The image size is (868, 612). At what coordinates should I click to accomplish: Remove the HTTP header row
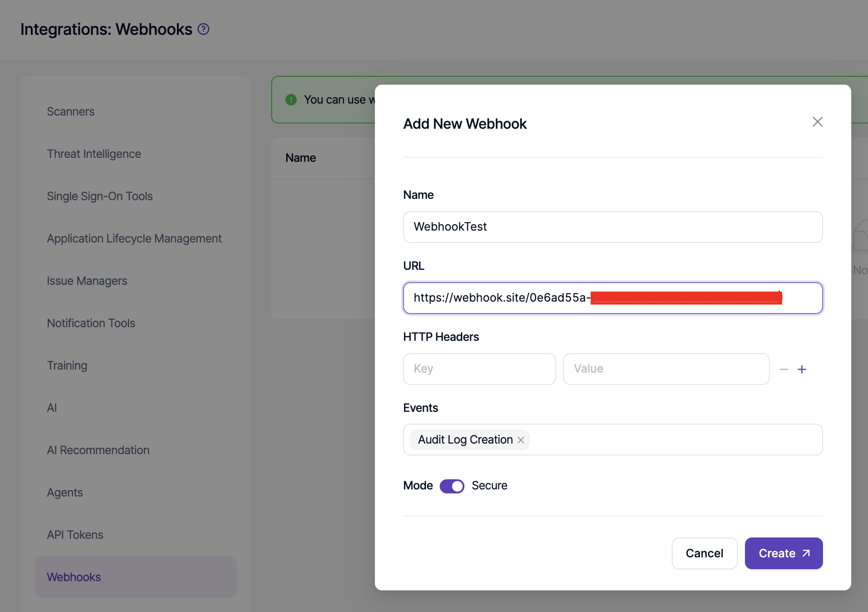(784, 369)
